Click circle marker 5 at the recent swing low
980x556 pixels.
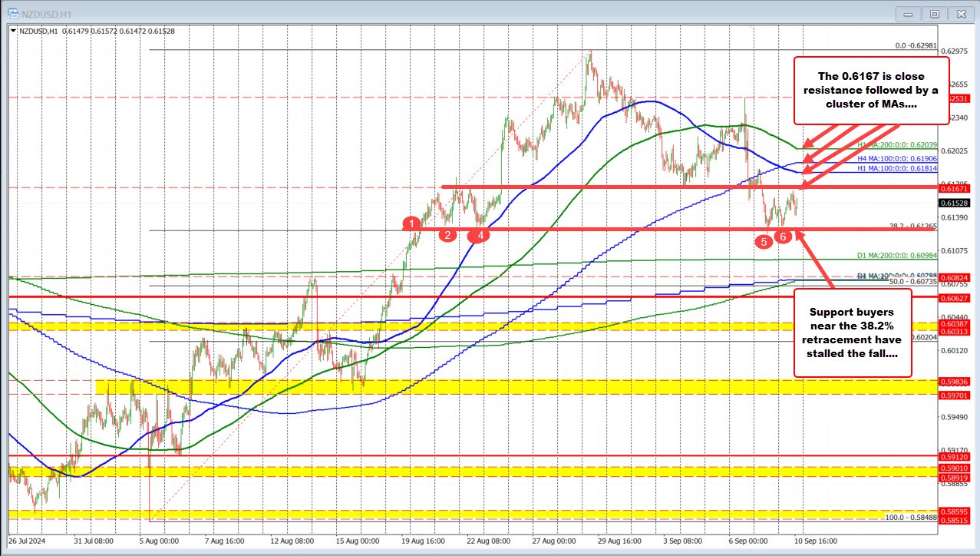click(x=763, y=242)
